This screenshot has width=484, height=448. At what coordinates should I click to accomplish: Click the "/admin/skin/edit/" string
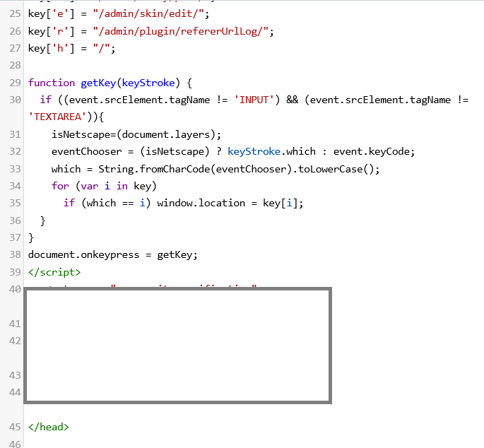tap(148, 14)
